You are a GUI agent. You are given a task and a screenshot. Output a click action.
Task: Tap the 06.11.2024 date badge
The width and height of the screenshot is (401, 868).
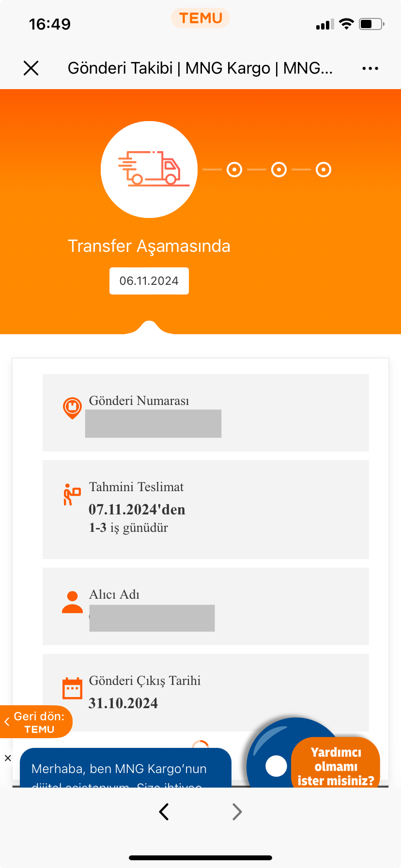(149, 281)
